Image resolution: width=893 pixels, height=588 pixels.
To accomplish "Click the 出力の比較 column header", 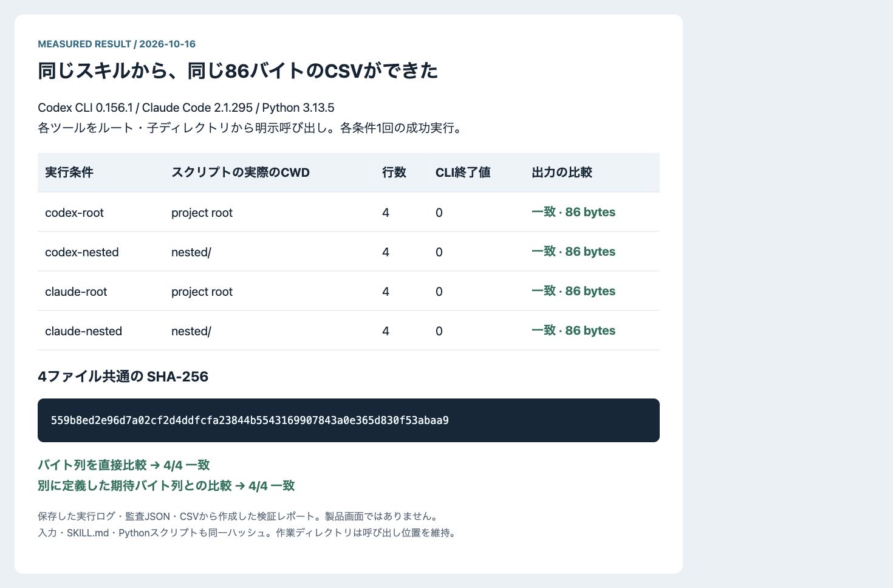I will coord(562,173).
